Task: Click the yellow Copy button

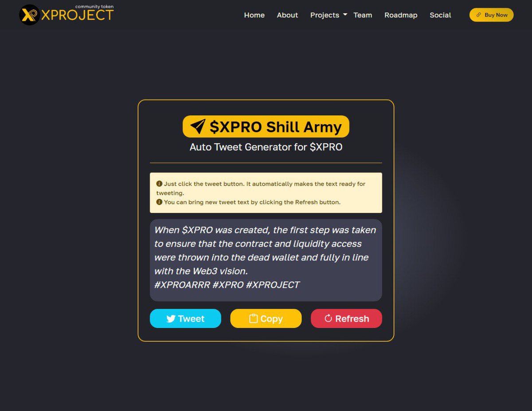Action: click(x=266, y=318)
